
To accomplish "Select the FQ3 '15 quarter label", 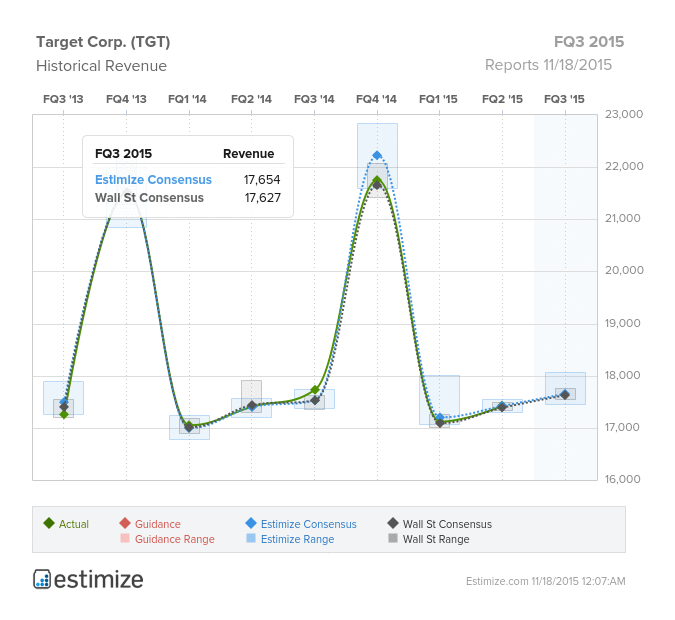I will pyautogui.click(x=564, y=99).
